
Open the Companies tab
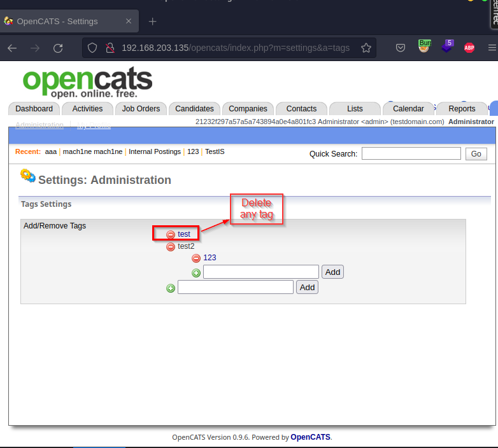248,109
